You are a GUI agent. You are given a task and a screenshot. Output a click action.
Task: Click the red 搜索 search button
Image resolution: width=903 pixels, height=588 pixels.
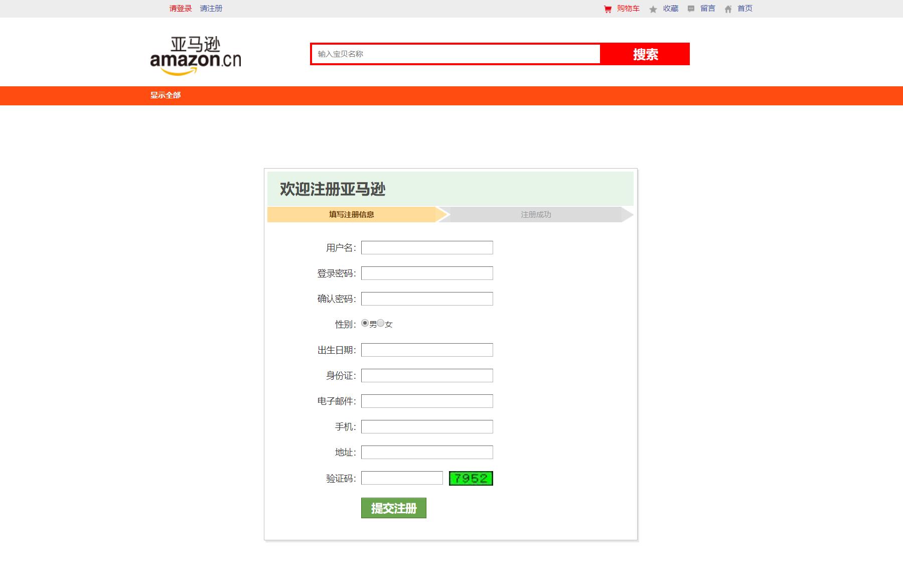pyautogui.click(x=645, y=54)
